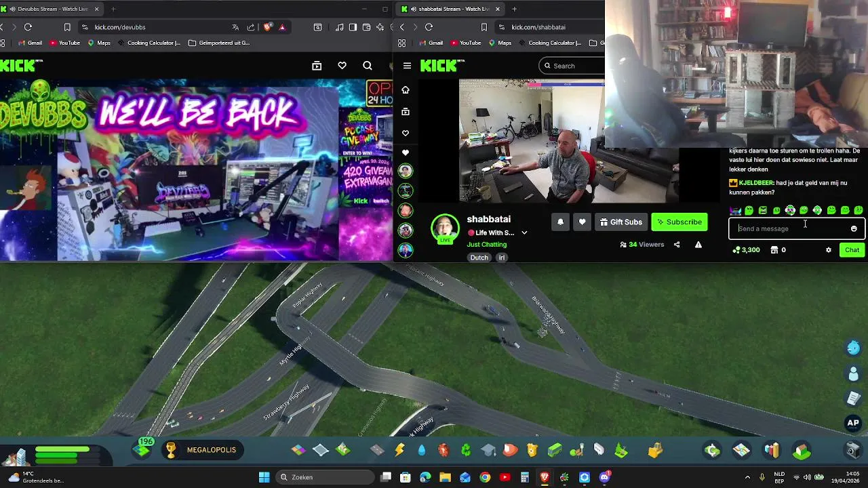The width and height of the screenshot is (868, 488).
Task: Toggle notification bell for shabbatai
Action: 560,222
